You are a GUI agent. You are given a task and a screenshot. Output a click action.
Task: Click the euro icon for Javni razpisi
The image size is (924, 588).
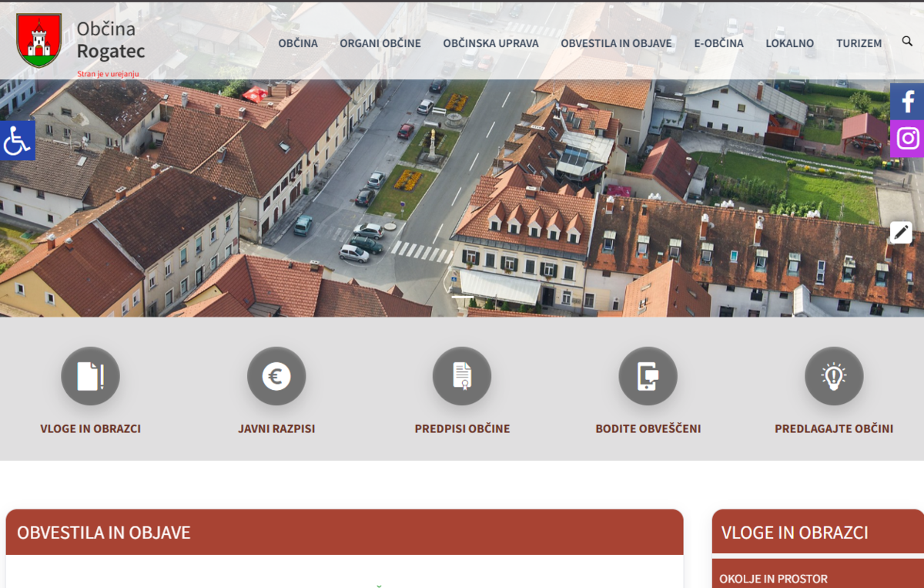[x=276, y=375]
